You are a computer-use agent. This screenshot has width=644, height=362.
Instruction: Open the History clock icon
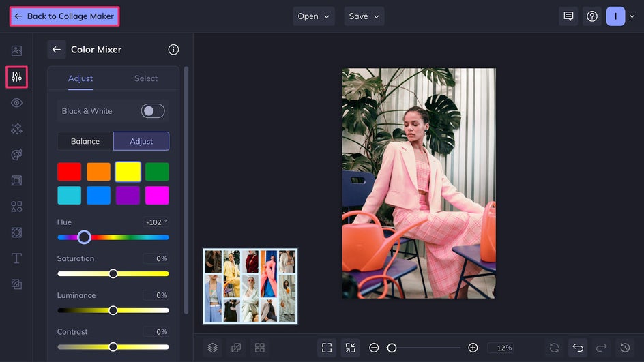(x=625, y=348)
